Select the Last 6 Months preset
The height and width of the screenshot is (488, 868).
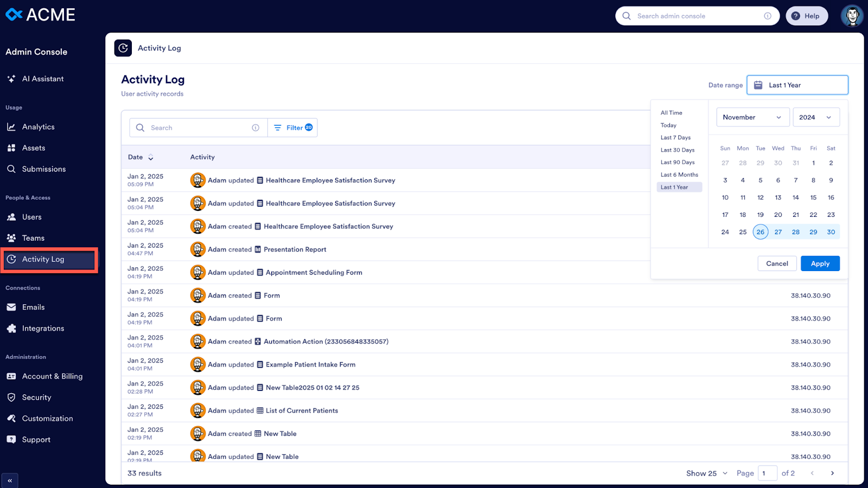coord(679,175)
